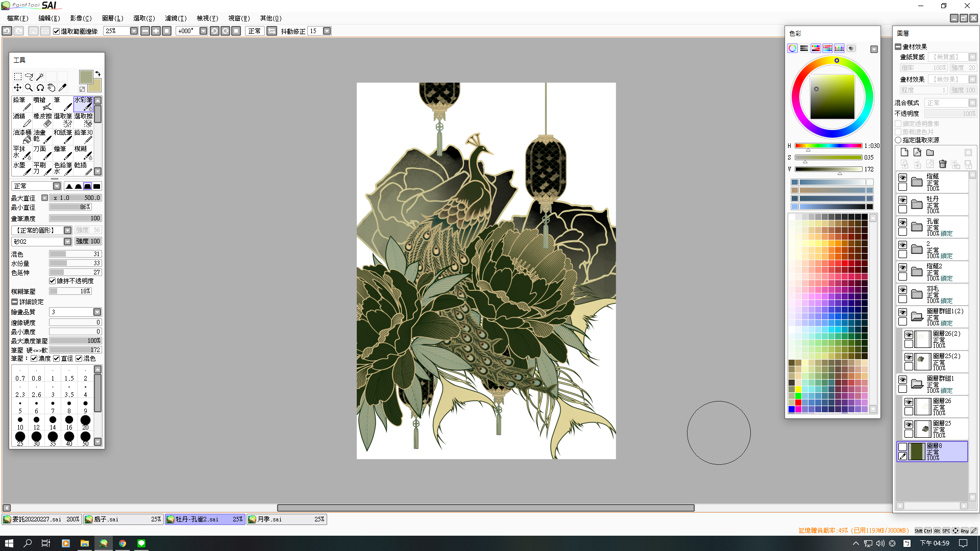The width and height of the screenshot is (980, 551).
Task: Open the brush blend mode 正常 dropdown
Action: (57, 186)
